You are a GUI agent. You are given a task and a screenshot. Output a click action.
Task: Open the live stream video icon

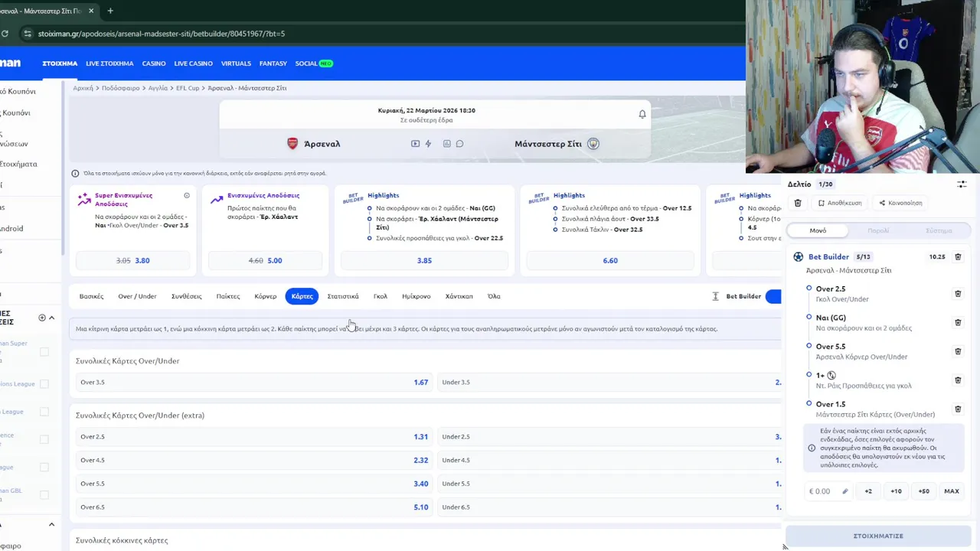[415, 144]
